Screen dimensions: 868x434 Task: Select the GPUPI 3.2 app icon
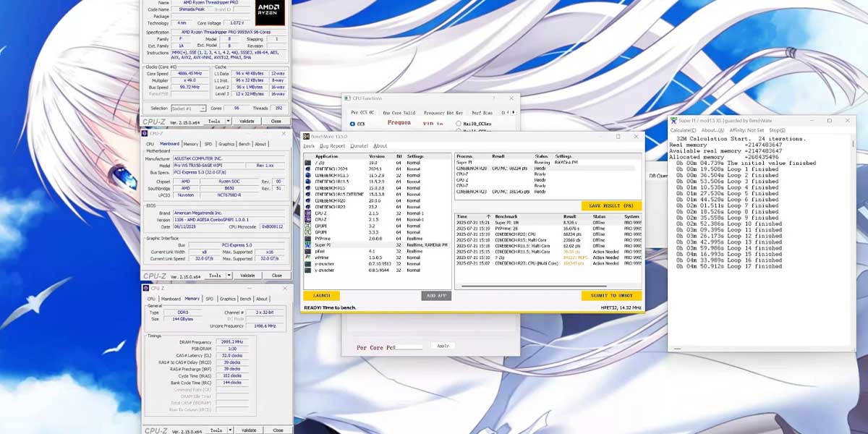click(308, 226)
